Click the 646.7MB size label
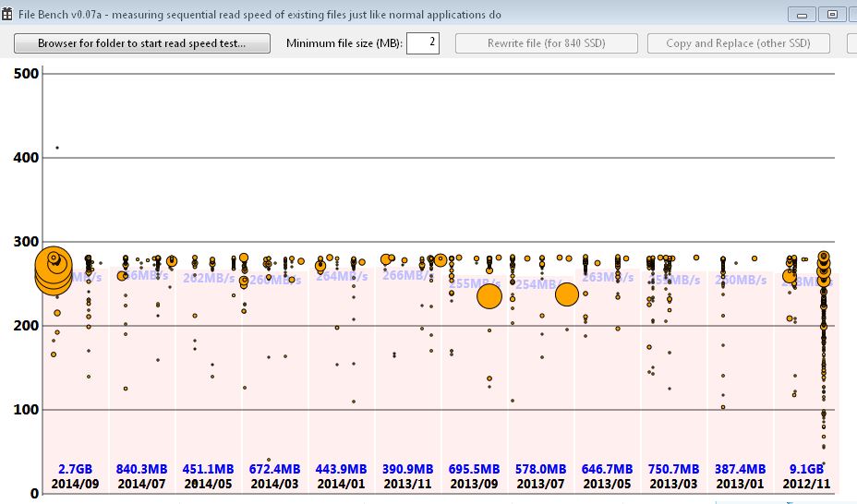857x504 pixels. pyautogui.click(x=608, y=469)
